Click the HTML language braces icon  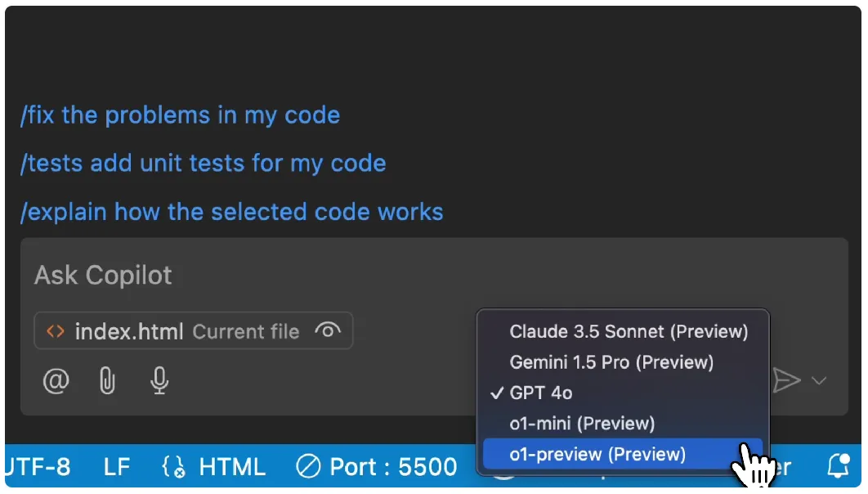[x=173, y=467]
